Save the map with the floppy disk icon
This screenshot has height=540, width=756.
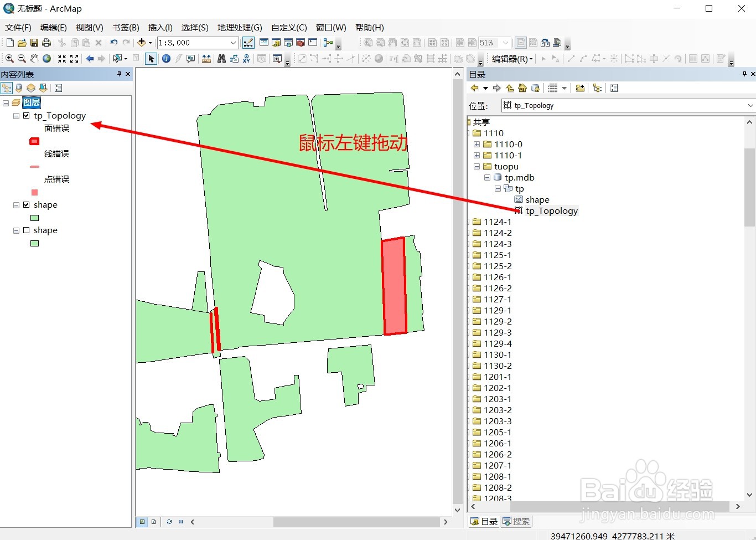click(x=34, y=43)
